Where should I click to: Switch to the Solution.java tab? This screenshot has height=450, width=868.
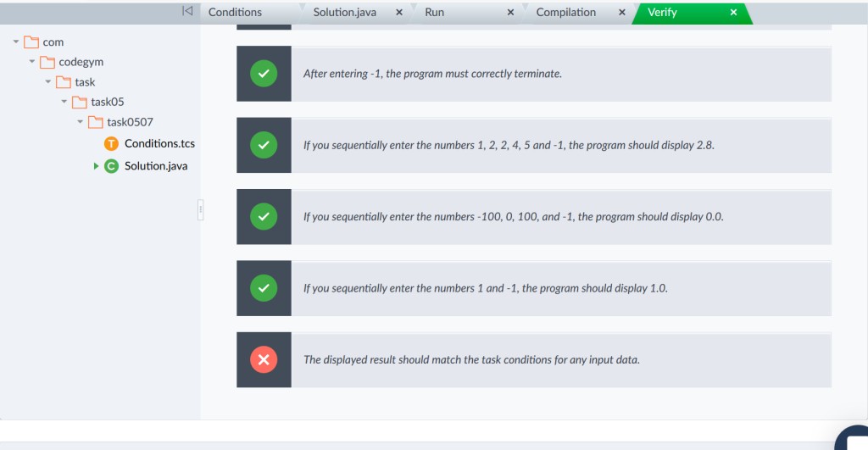pyautogui.click(x=345, y=12)
